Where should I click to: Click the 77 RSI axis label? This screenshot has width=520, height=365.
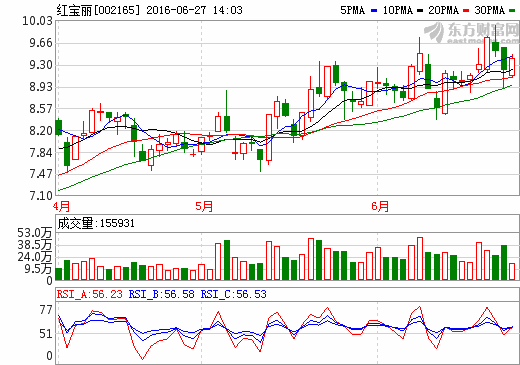(46, 310)
